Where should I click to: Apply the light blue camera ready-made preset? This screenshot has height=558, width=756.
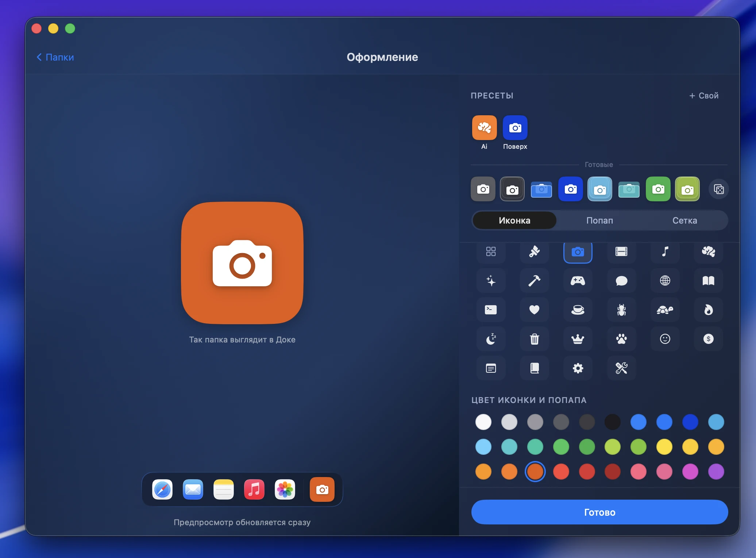(600, 189)
